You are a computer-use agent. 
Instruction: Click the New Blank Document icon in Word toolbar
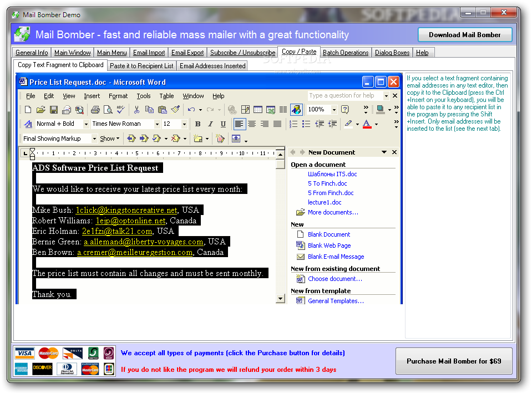[x=28, y=110]
